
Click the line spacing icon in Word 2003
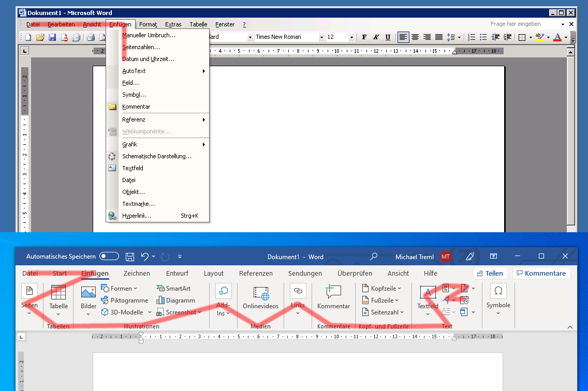point(451,37)
